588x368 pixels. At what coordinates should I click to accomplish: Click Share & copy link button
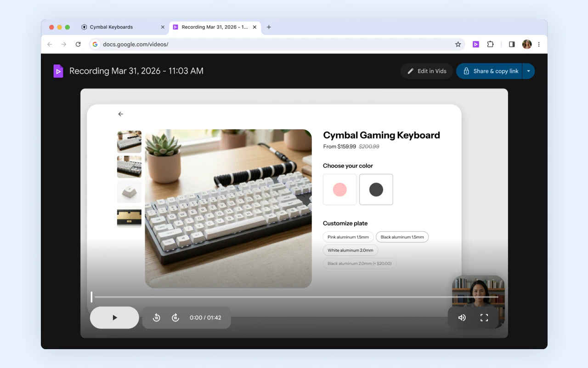[x=490, y=71]
